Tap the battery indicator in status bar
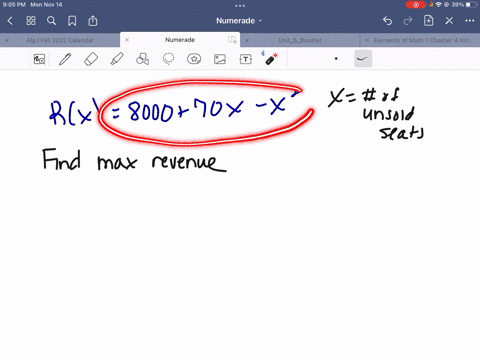480x360 pixels. pos(472,5)
